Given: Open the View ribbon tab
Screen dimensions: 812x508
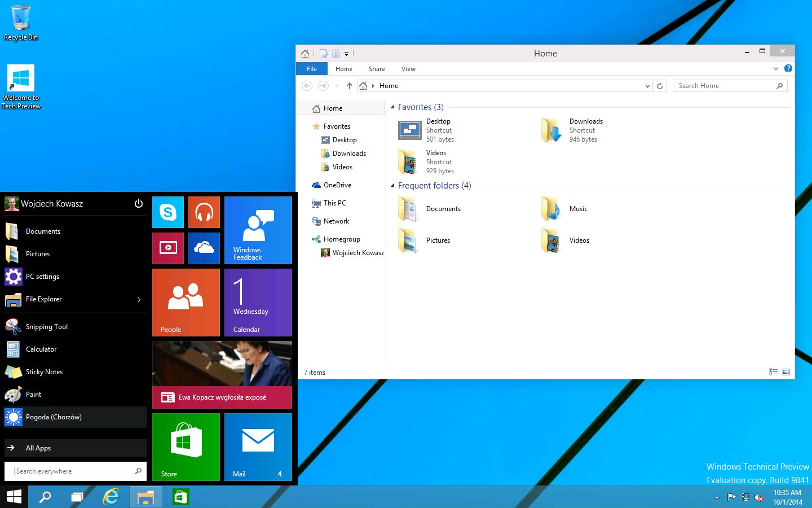Looking at the screenshot, I should [x=408, y=69].
